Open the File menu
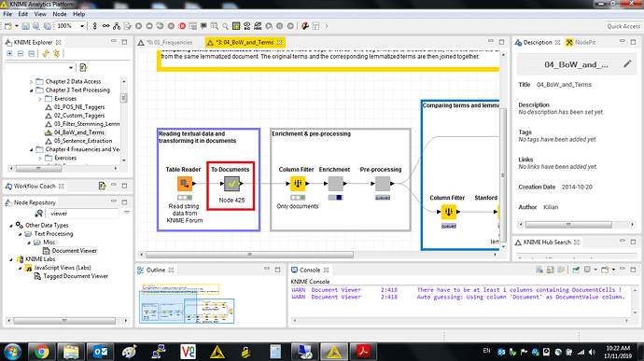Viewport: 644px width, 361px height. coord(7,14)
